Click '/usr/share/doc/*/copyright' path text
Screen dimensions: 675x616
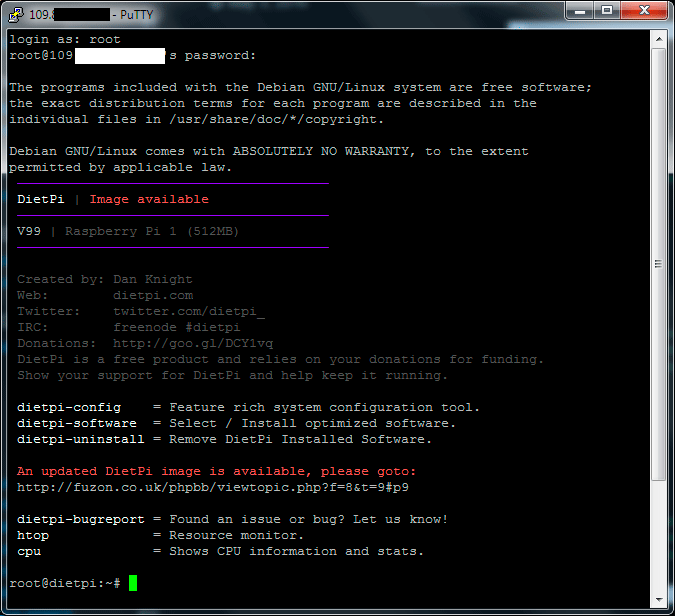click(272, 119)
